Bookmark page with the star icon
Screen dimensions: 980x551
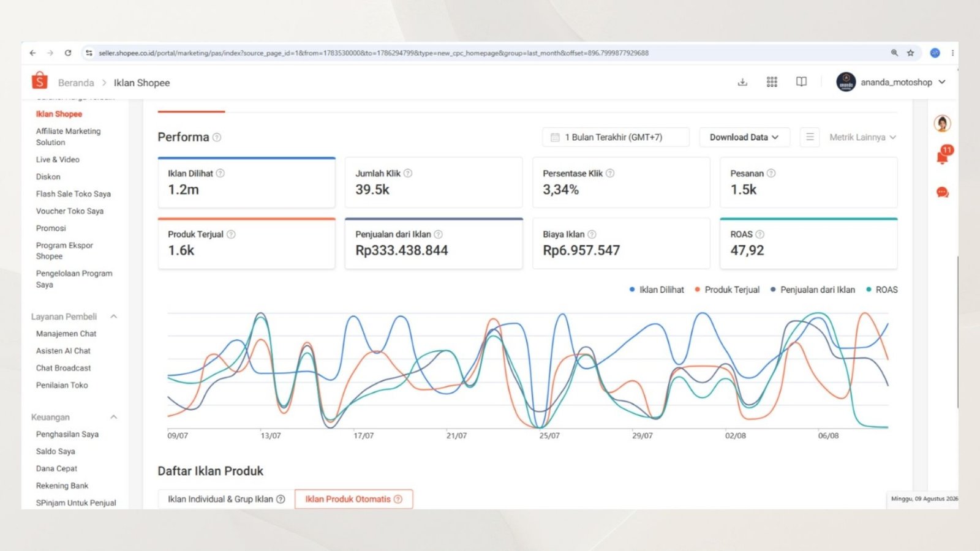click(911, 53)
